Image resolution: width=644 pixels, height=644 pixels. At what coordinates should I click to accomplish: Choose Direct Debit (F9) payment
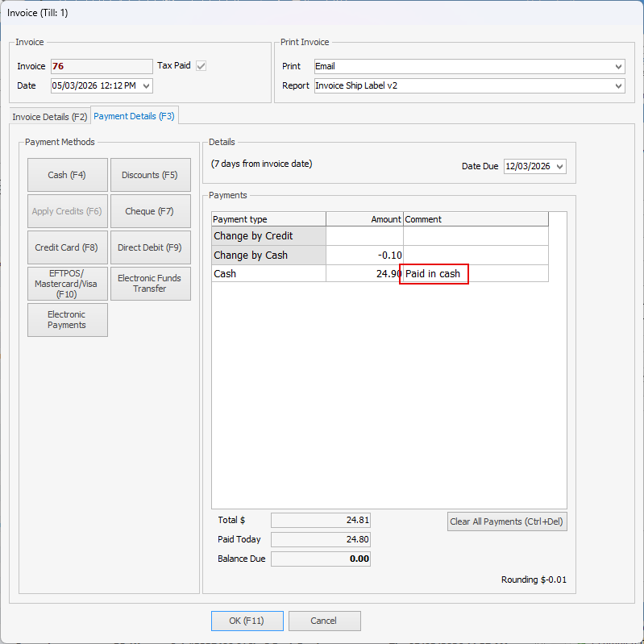coord(151,247)
